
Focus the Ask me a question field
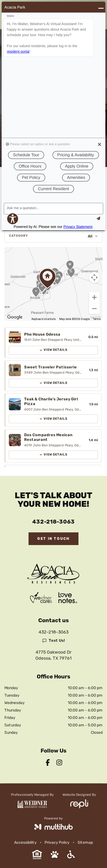pyautogui.click(x=53, y=208)
